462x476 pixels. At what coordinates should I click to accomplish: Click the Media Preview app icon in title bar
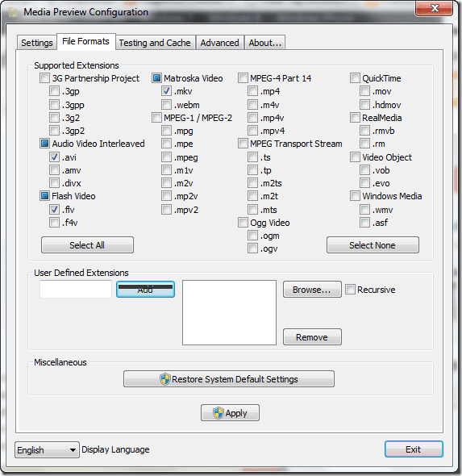(x=13, y=12)
